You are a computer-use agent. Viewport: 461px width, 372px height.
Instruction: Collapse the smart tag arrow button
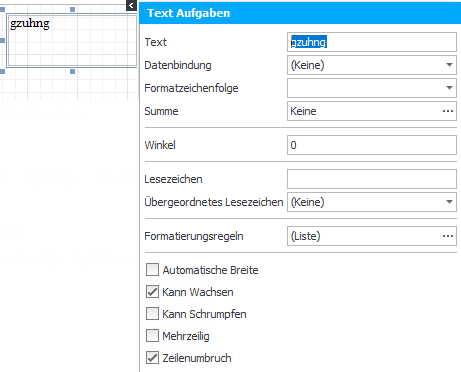131,5
